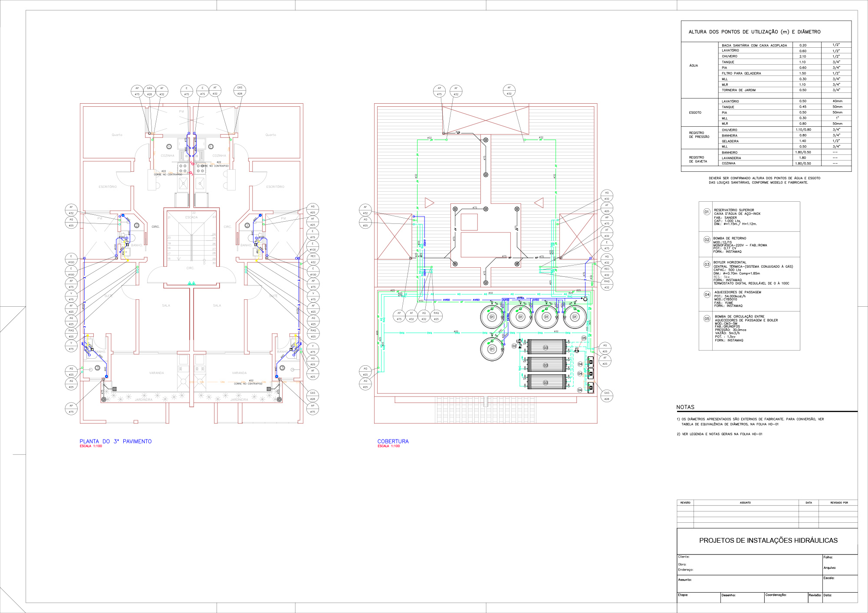The width and height of the screenshot is (868, 613).
Task: Select legend bubble 04 for Aquecedores de Passagem
Action: [x=707, y=295]
